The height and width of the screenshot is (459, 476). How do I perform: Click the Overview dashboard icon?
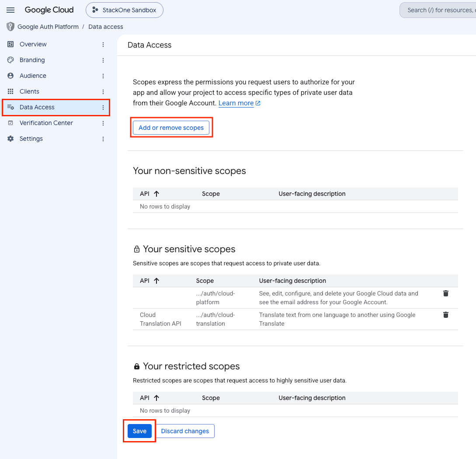[x=10, y=44]
